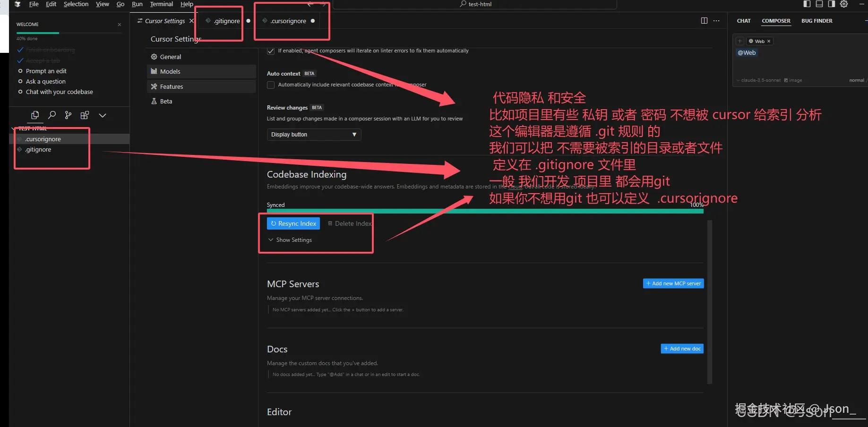Open the Source Control branch icon
868x427 pixels.
pyautogui.click(x=69, y=115)
